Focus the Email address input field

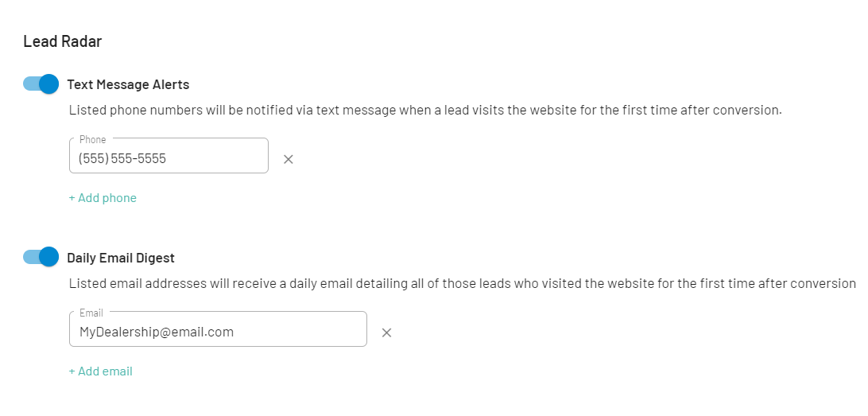[x=218, y=332]
